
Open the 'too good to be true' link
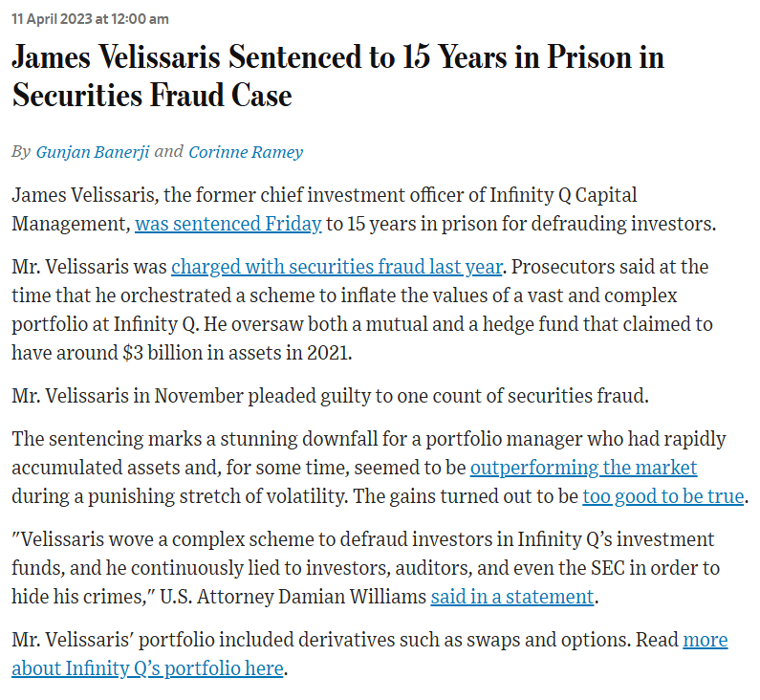click(x=663, y=496)
